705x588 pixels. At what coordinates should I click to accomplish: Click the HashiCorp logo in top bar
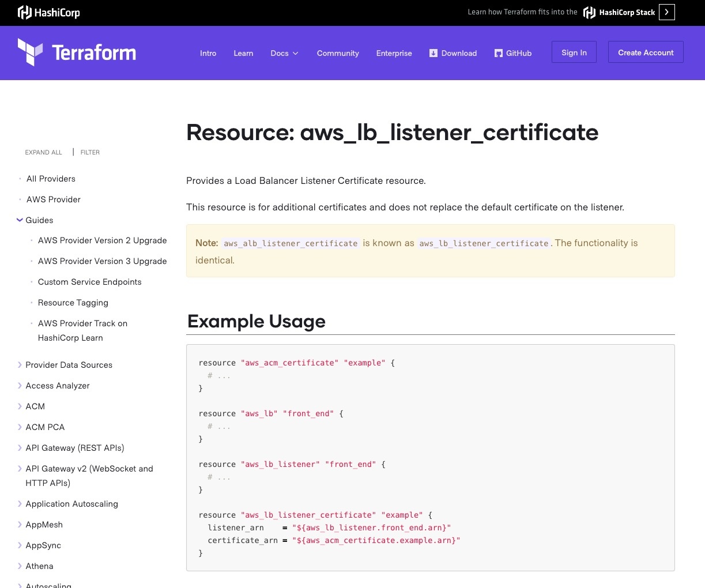49,13
